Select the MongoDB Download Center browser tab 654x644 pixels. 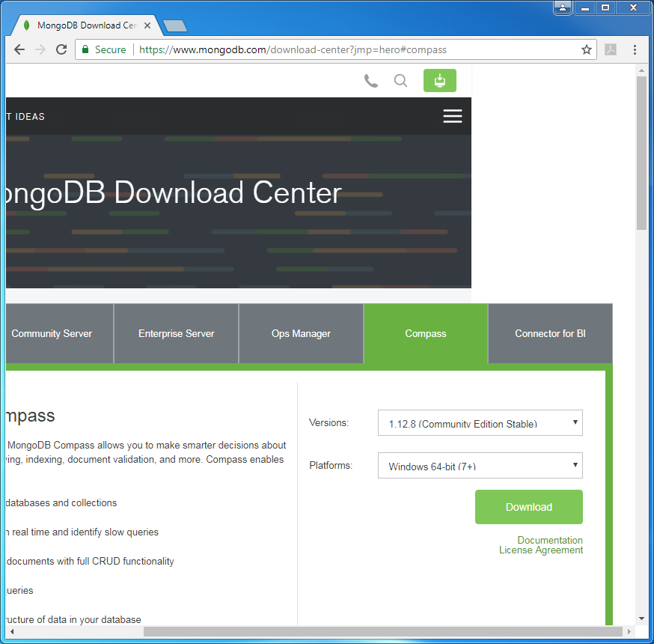click(87, 25)
